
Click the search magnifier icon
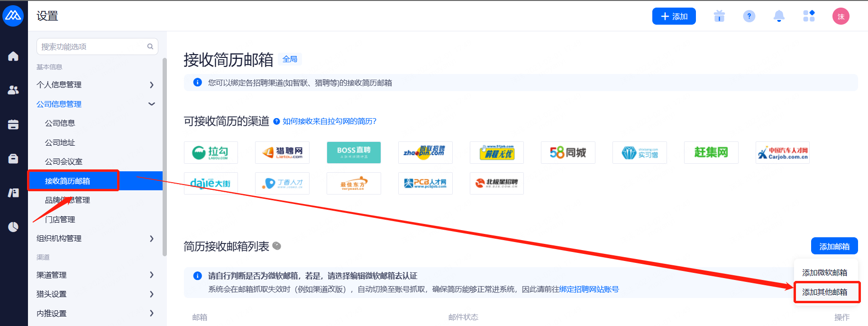pos(150,47)
